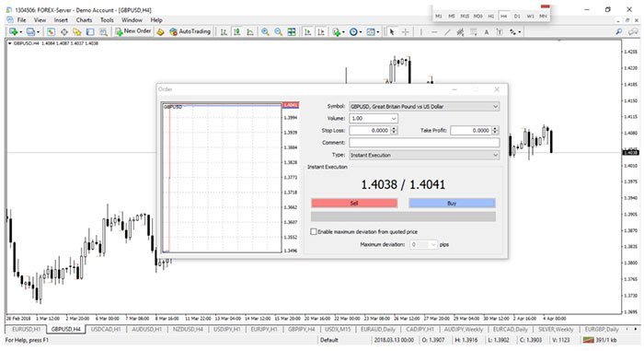
Task: Open the Tools menu
Action: point(107,19)
